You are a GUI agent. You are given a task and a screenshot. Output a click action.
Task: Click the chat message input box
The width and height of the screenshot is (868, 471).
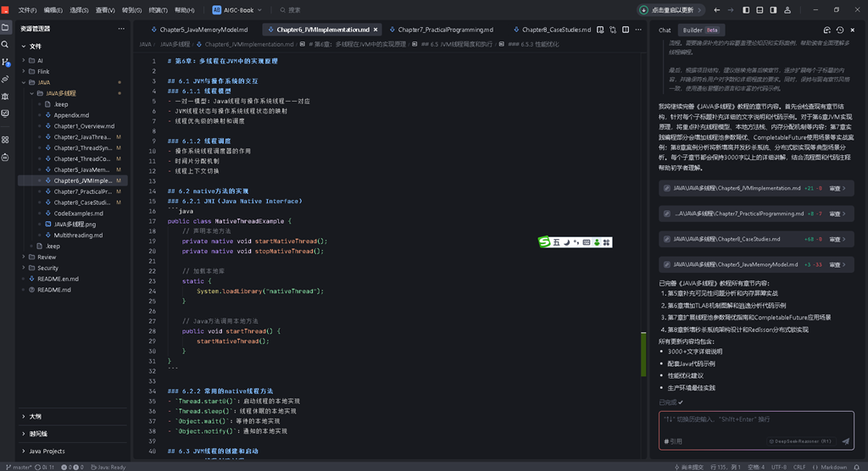tap(756, 424)
